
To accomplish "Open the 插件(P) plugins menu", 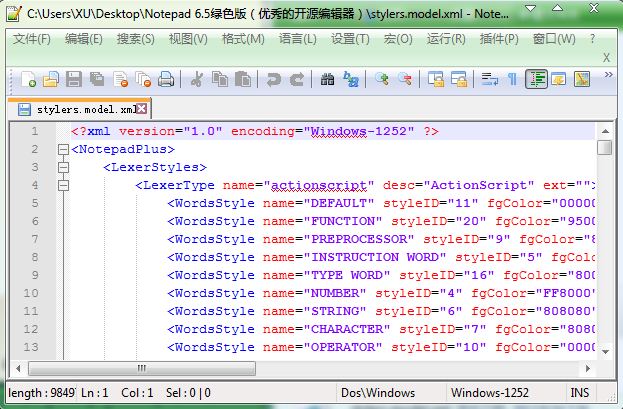I will coord(499,39).
